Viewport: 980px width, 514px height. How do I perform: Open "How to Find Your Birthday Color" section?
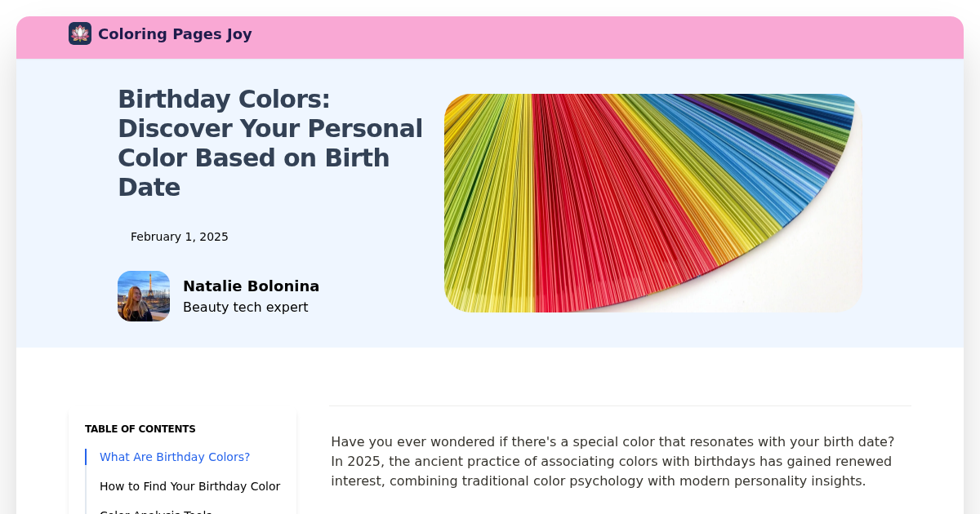(190, 486)
